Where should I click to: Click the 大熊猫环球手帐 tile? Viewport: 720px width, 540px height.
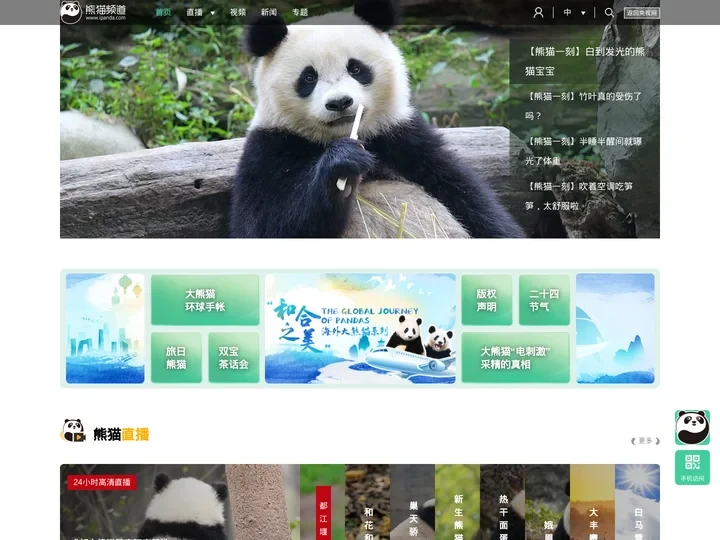(x=205, y=300)
